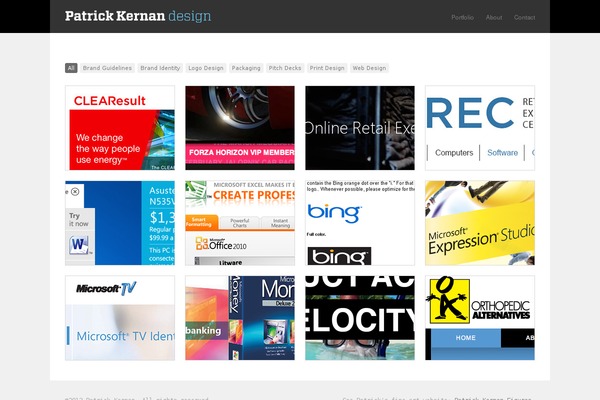Viewport: 600px width, 400px height.
Task: Filter by Brand Identity
Action: (160, 68)
